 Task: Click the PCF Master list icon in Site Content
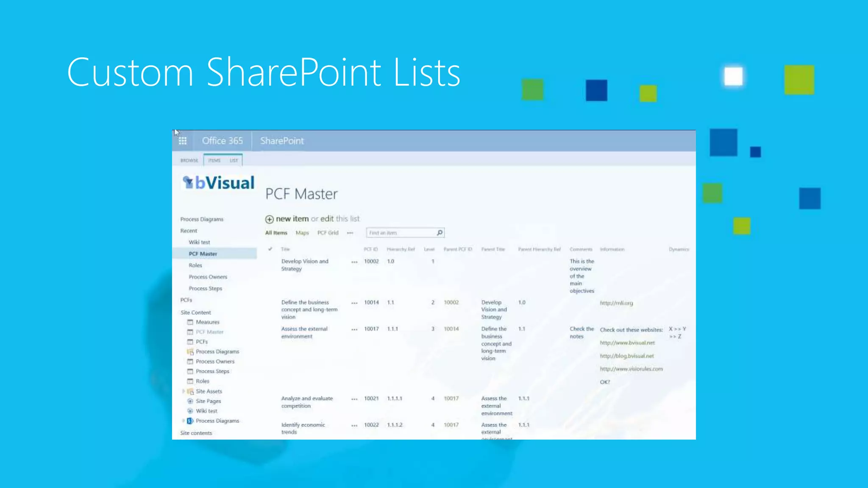point(190,332)
